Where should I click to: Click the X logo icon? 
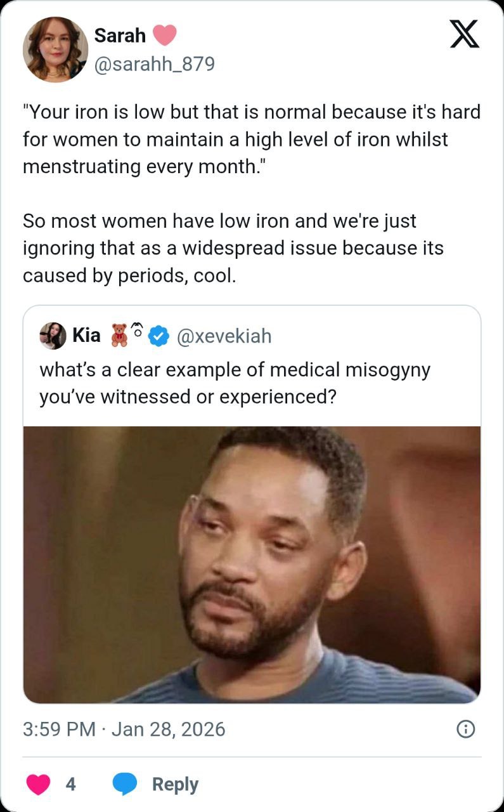click(465, 34)
